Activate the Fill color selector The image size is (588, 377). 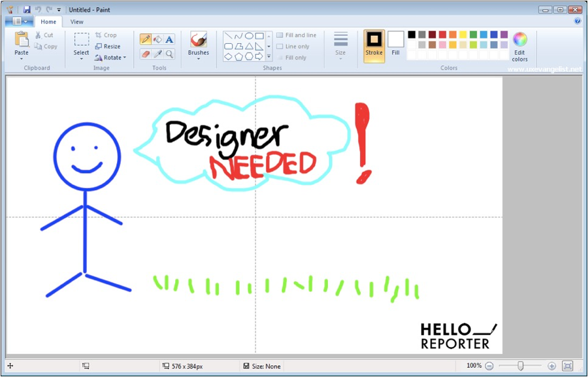pos(395,44)
